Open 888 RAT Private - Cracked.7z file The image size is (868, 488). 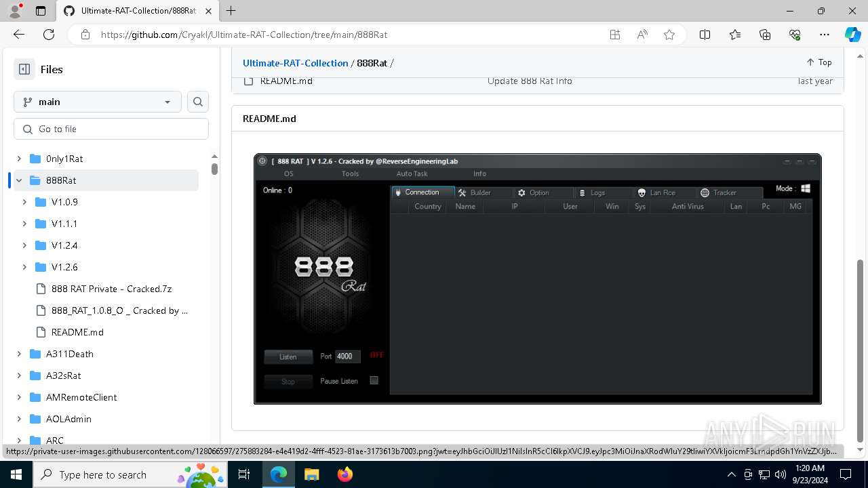(x=111, y=289)
